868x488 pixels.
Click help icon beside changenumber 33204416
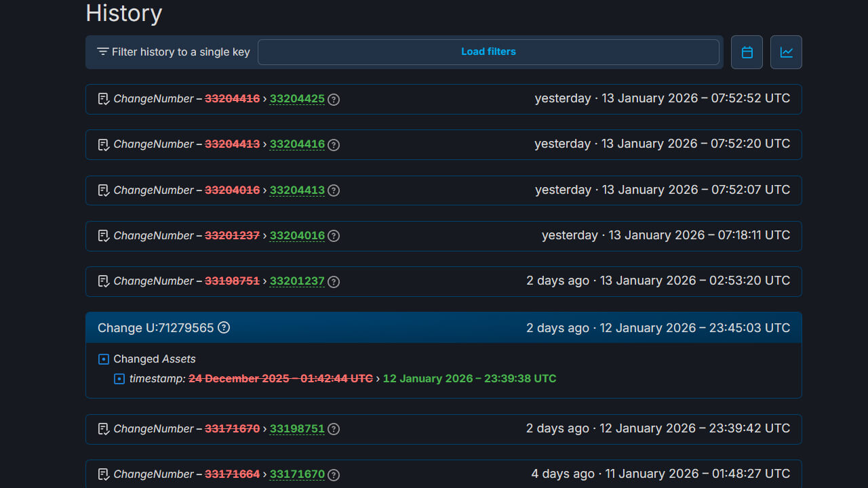[x=334, y=144]
